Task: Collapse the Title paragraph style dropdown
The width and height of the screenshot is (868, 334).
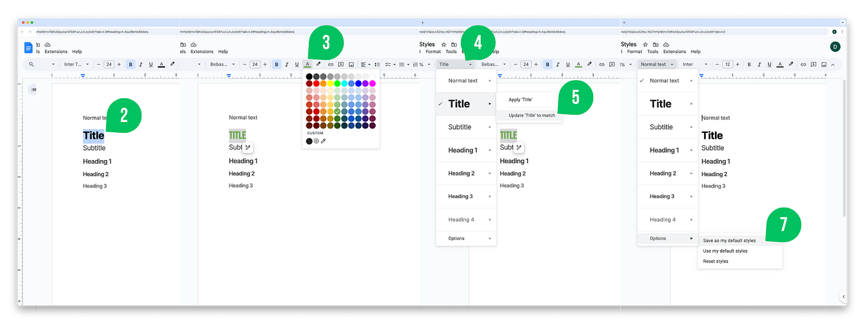Action: pos(455,64)
